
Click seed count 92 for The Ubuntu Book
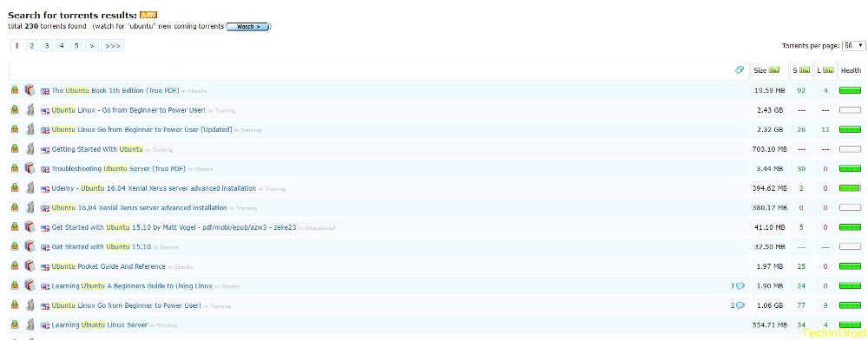[x=801, y=91]
